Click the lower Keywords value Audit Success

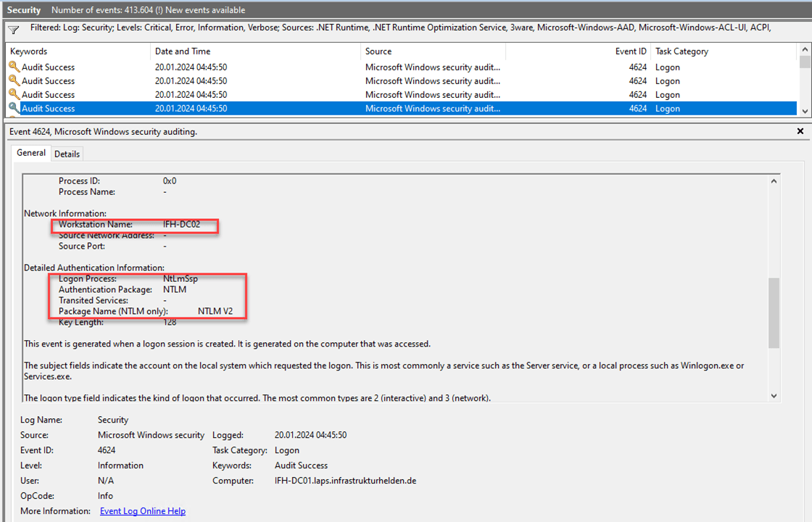click(x=301, y=465)
